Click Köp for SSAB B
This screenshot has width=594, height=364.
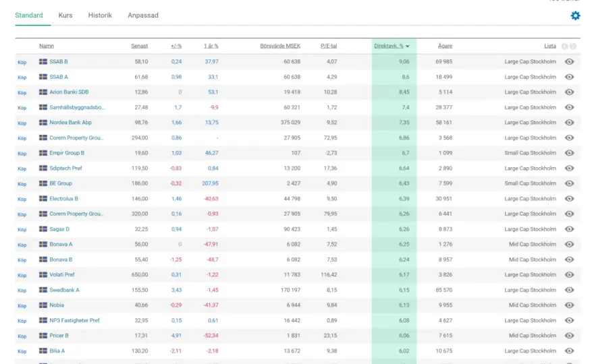pos(22,62)
